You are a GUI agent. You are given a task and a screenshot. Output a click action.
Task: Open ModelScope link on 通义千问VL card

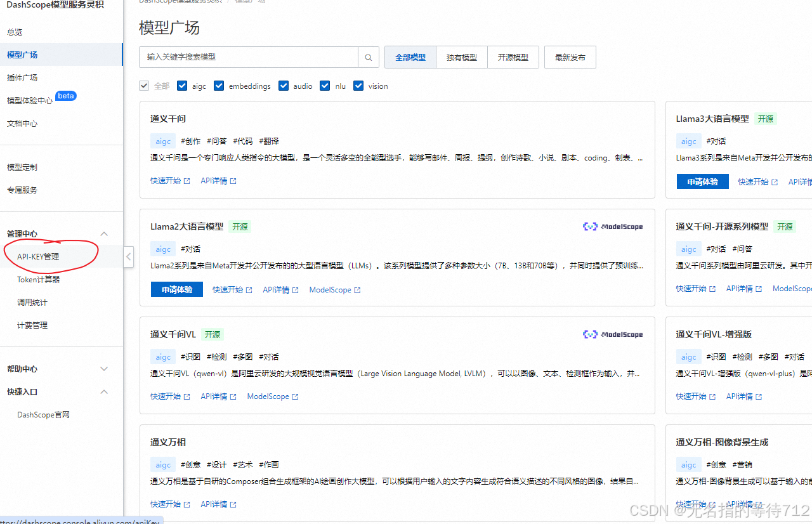pos(273,396)
